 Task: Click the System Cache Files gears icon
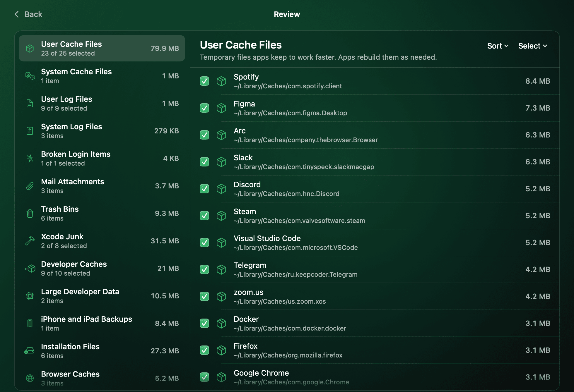[30, 76]
